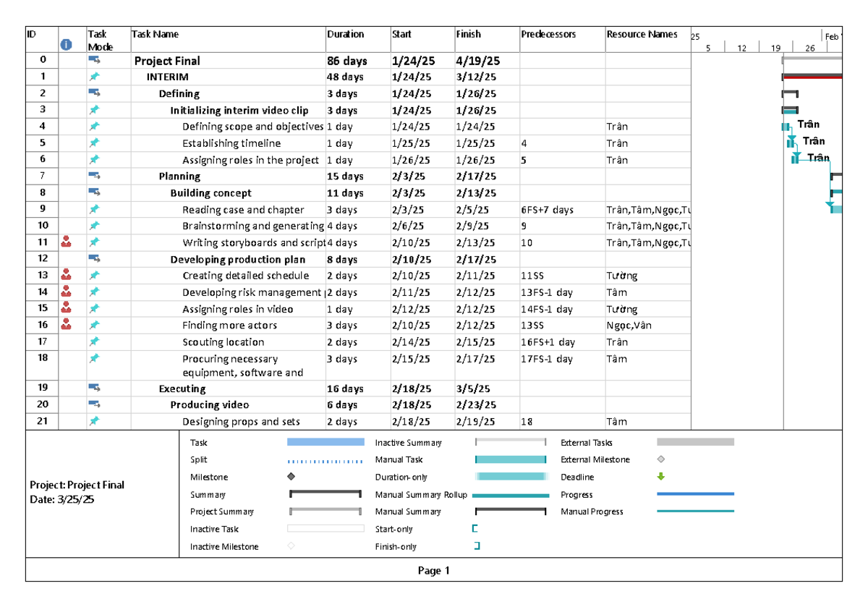
Task: Click the Finish-only bracket symbol in legend
Action: pos(477,547)
